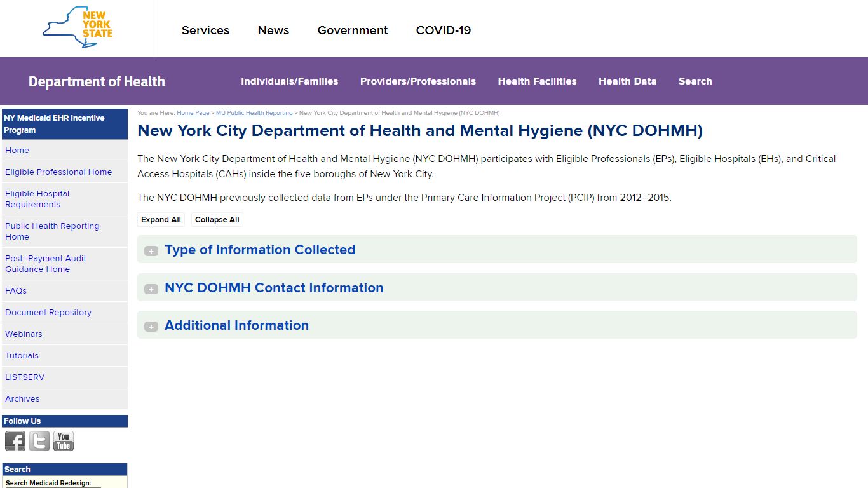The width and height of the screenshot is (868, 488).
Task: Click NY Medicaid EHR Incentive Program header
Action: [x=65, y=124]
